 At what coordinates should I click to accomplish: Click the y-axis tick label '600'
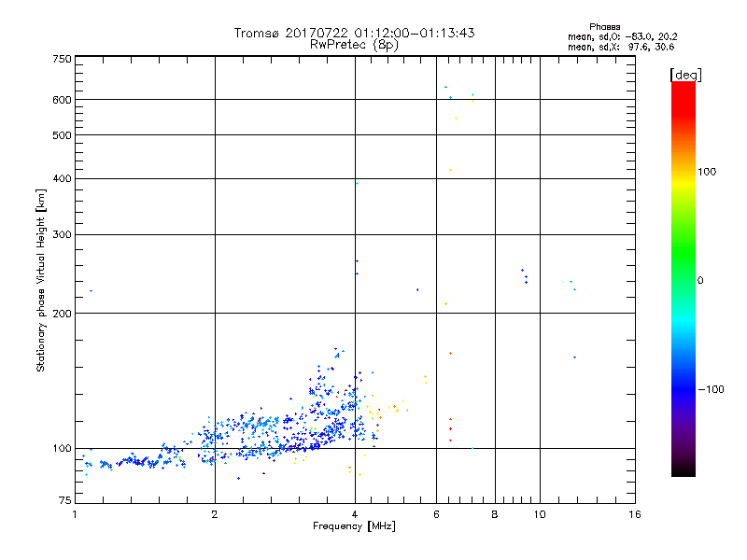62,100
